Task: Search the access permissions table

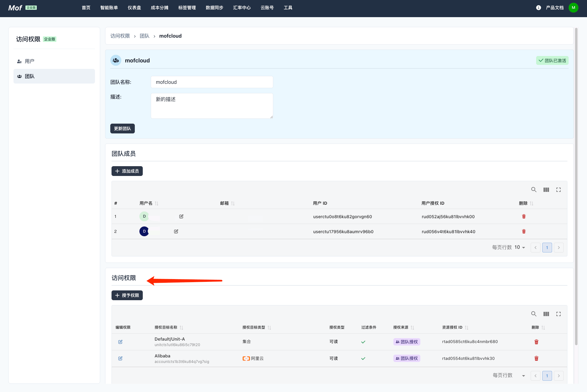Action: pyautogui.click(x=534, y=314)
